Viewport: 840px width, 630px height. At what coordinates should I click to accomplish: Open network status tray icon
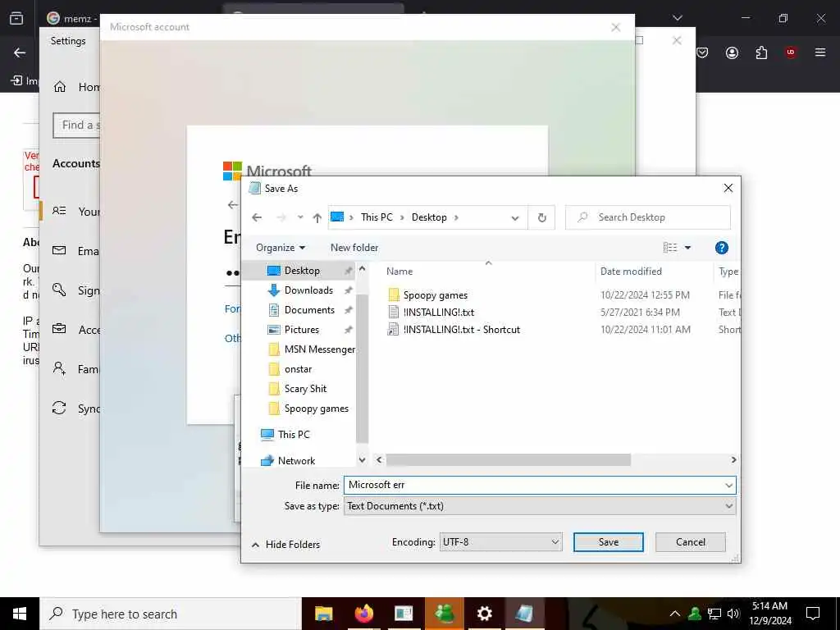714,614
